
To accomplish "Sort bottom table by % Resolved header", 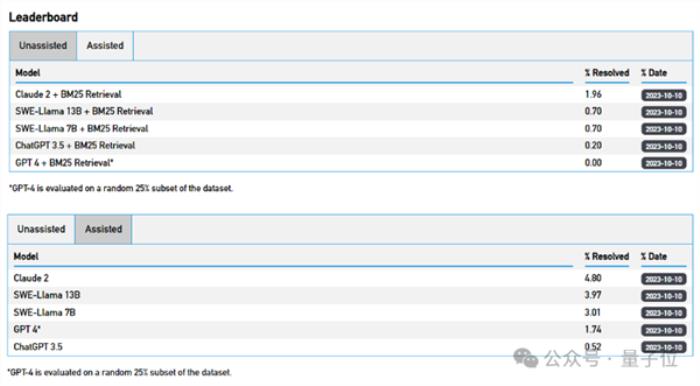I will tap(607, 257).
